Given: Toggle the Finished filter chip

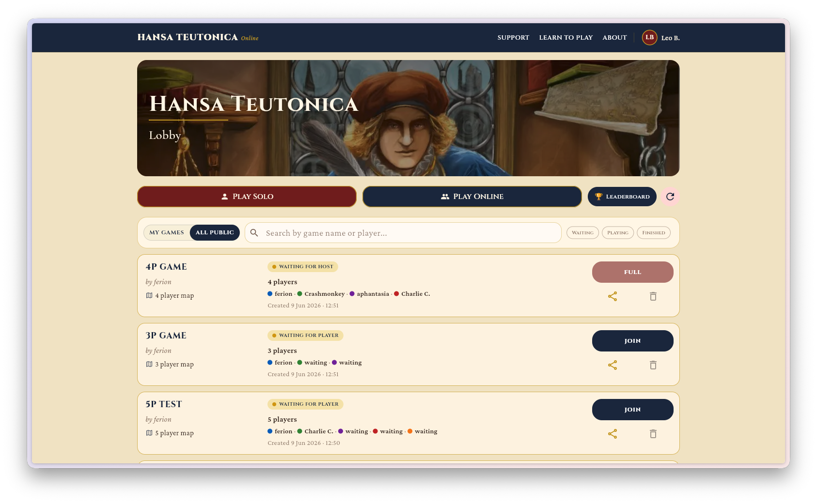Looking at the screenshot, I should [x=654, y=233].
